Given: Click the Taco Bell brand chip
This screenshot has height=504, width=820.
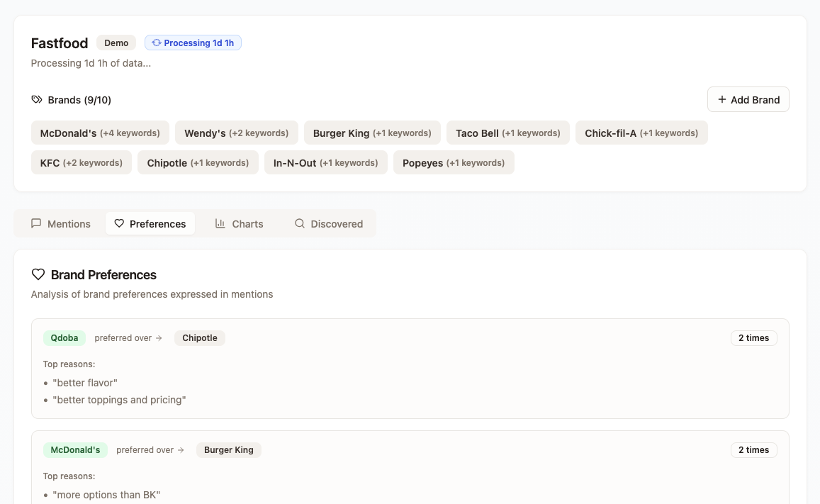Looking at the screenshot, I should pos(507,133).
